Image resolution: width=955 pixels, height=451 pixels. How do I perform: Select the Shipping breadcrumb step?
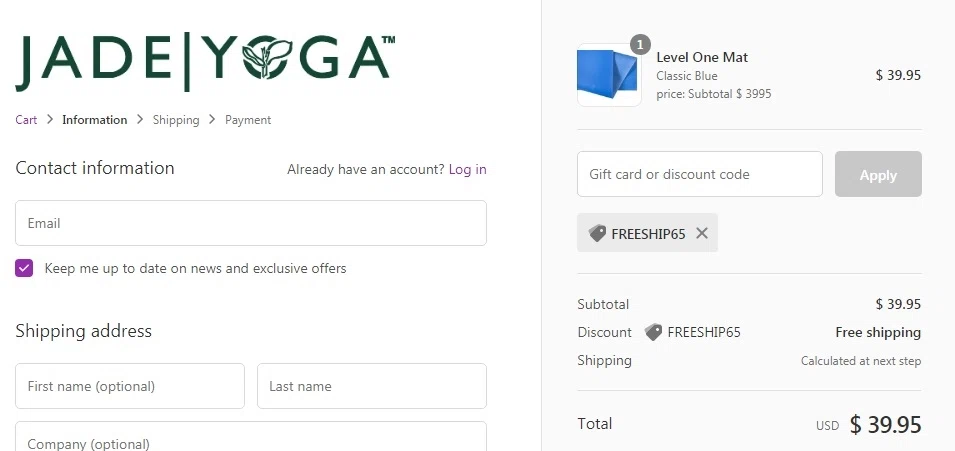pyautogui.click(x=176, y=120)
